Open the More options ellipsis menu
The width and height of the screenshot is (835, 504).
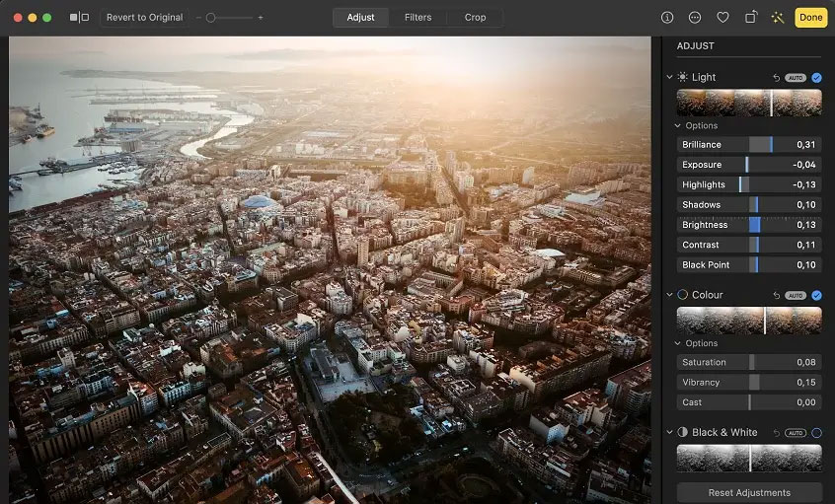tap(695, 18)
